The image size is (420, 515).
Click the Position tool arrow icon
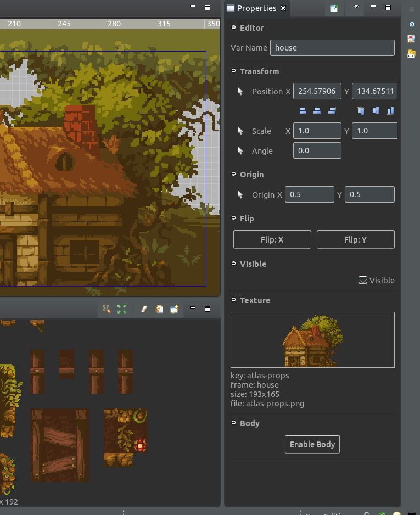coord(240,91)
